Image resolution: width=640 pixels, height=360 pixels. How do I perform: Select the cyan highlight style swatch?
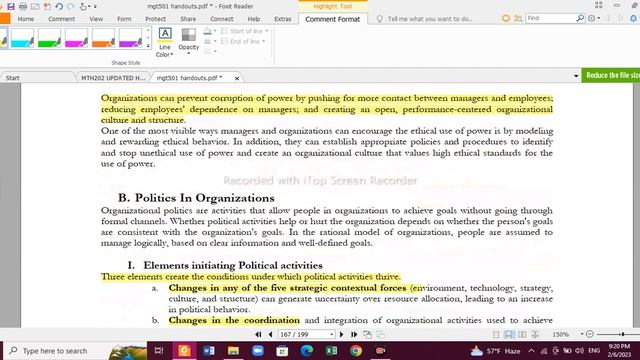click(x=22, y=38)
